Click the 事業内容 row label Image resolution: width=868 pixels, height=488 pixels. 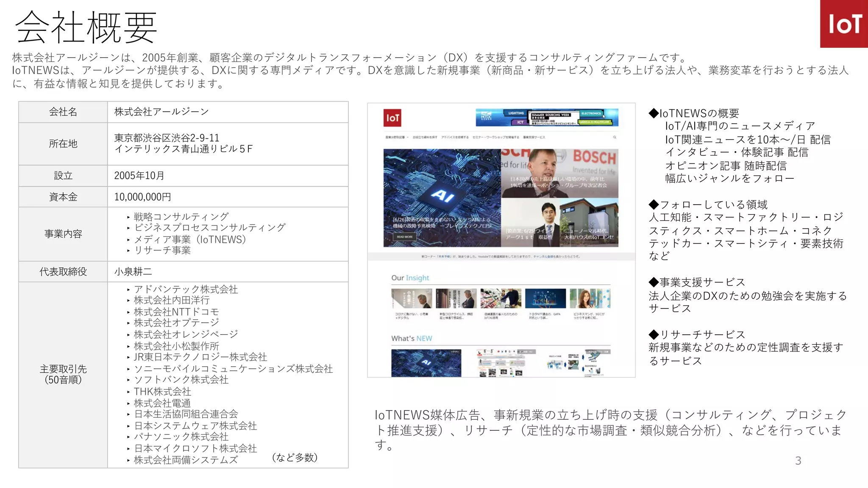63,234
